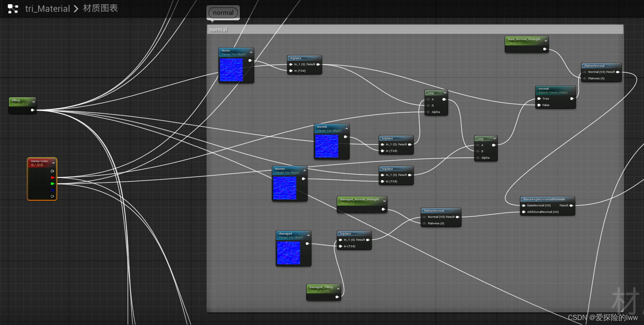644x325 pixels.
Task: Click AdditionalNormal (V3) pin on BlendAngleCorrectedNormals
Action: pos(524,212)
